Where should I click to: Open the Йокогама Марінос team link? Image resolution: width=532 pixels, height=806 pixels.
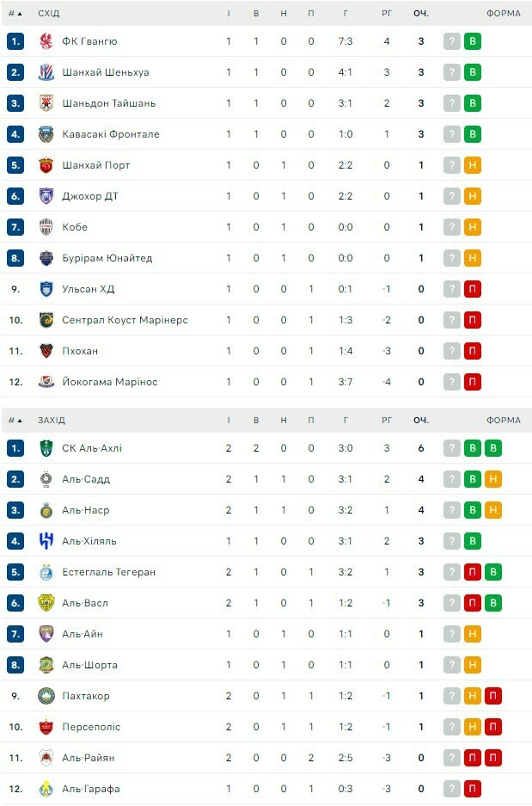coord(109,382)
